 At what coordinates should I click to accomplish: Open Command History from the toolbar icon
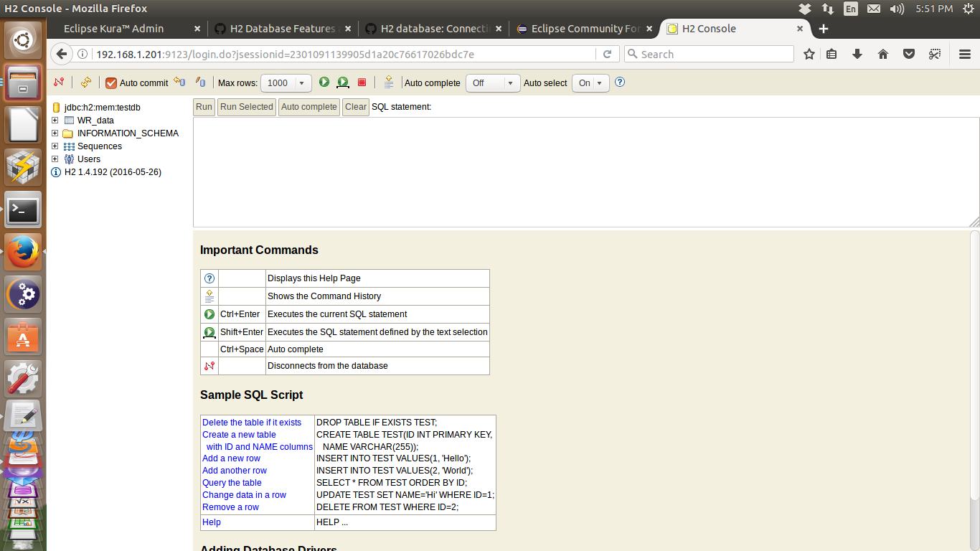click(389, 83)
